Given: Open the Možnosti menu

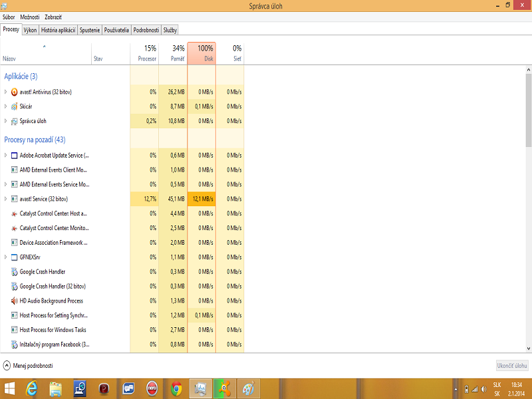Looking at the screenshot, I should [29, 15].
